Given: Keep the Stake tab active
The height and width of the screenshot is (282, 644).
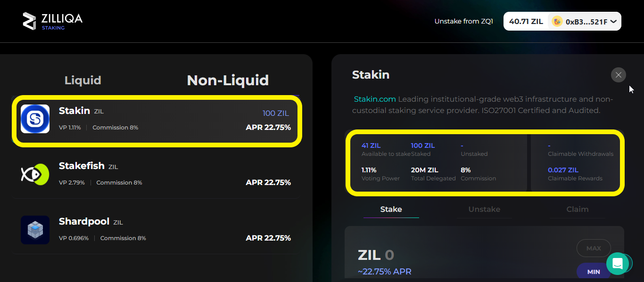Looking at the screenshot, I should tap(391, 209).
